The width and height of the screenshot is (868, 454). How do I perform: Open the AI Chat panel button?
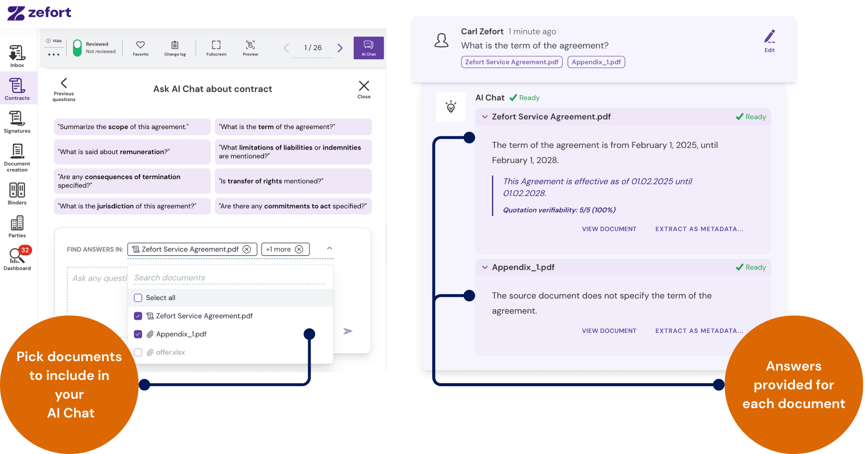tap(369, 48)
